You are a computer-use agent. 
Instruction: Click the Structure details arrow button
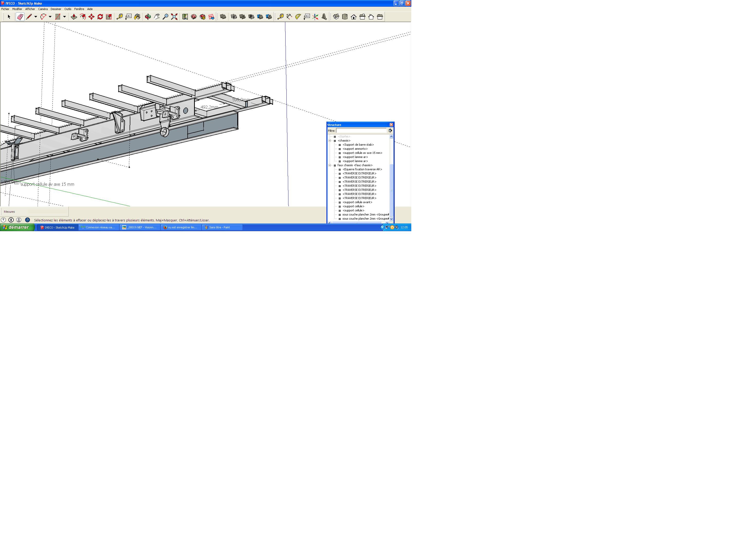pos(390,131)
